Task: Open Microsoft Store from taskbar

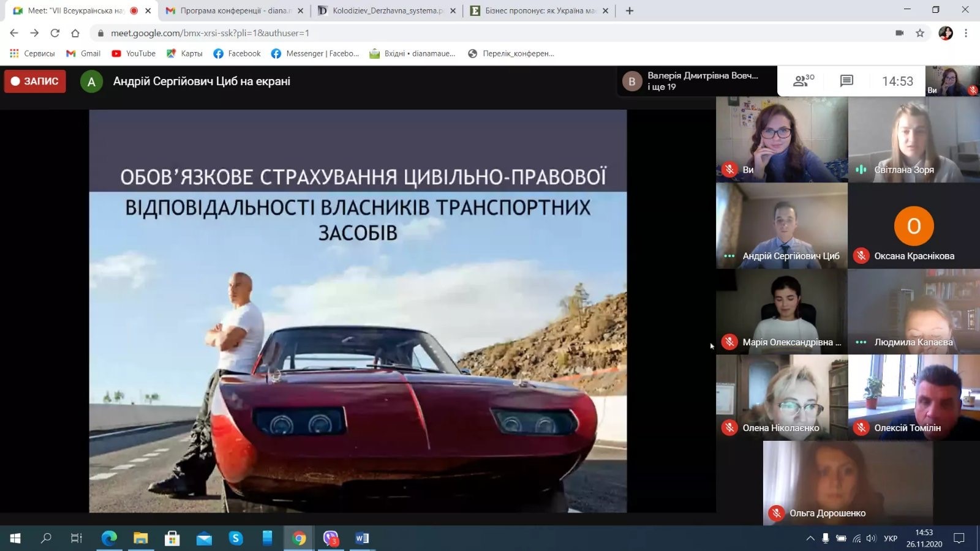Action: [172, 538]
